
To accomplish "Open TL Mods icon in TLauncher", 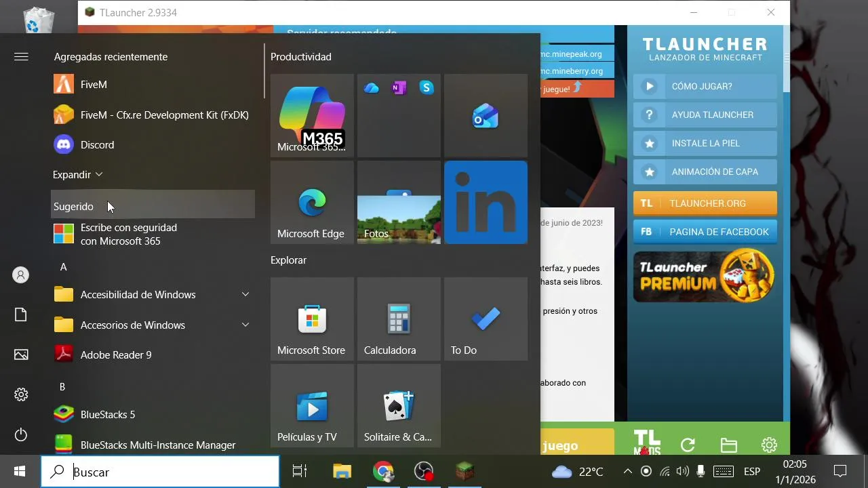I will pos(647,442).
